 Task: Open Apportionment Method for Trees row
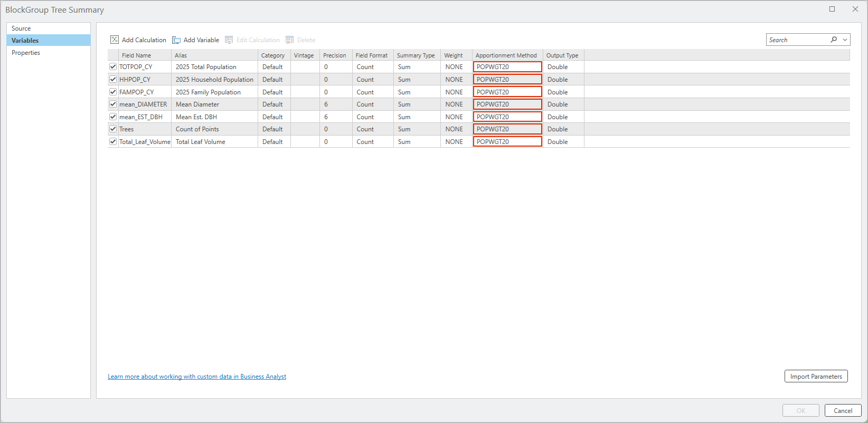pyautogui.click(x=507, y=129)
